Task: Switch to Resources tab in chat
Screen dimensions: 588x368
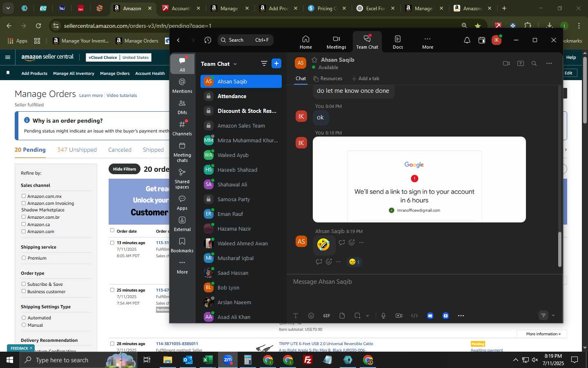Action: coord(327,79)
